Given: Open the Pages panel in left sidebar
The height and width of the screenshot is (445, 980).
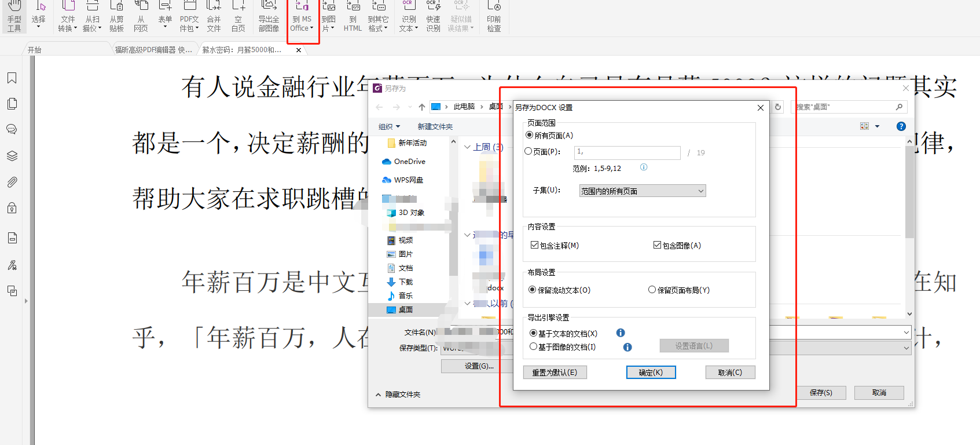Looking at the screenshot, I should coord(12,104).
